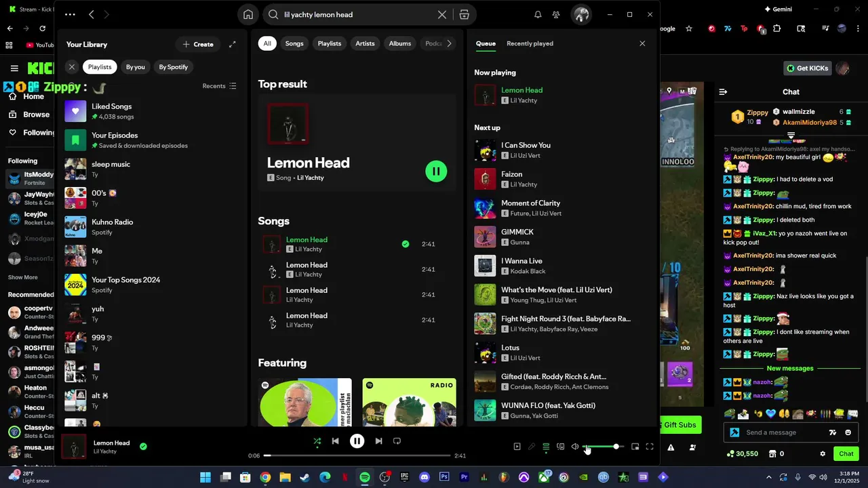Open the Browse icon beside the search bar
Image resolution: width=868 pixels, height=488 pixels.
click(464, 14)
